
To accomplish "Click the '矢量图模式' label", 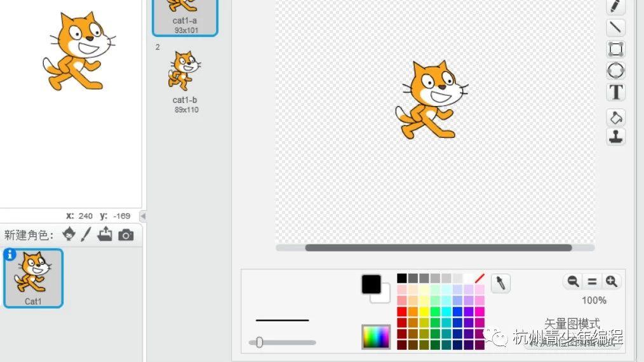I will tap(572, 324).
